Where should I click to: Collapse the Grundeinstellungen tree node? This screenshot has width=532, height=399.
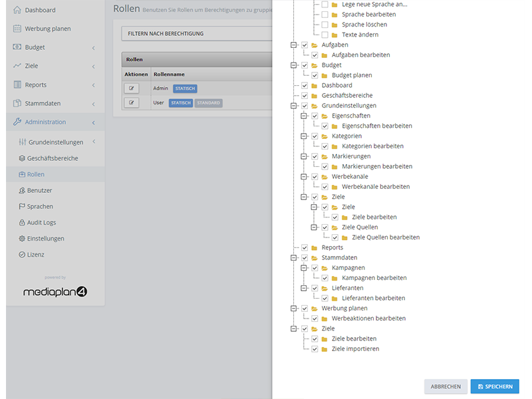pos(294,106)
